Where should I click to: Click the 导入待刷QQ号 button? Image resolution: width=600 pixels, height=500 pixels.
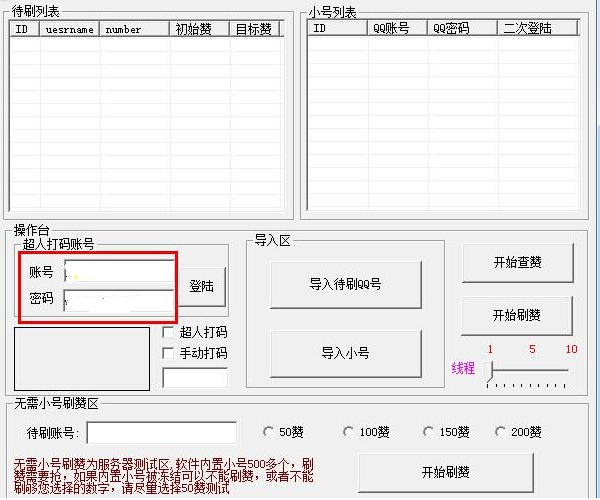[x=345, y=285]
